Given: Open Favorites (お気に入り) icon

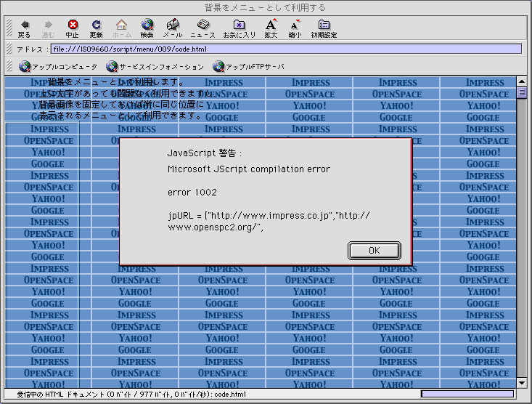Looking at the screenshot, I should pyautogui.click(x=240, y=28).
